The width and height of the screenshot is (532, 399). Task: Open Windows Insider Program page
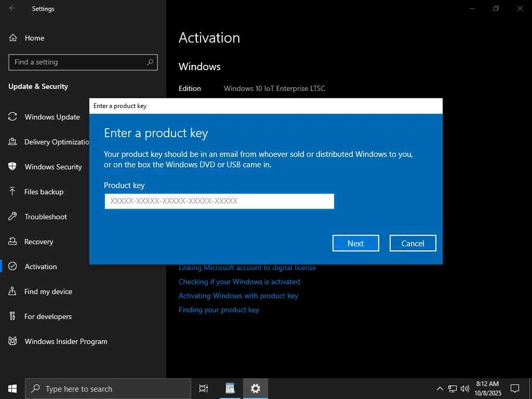[x=66, y=341]
